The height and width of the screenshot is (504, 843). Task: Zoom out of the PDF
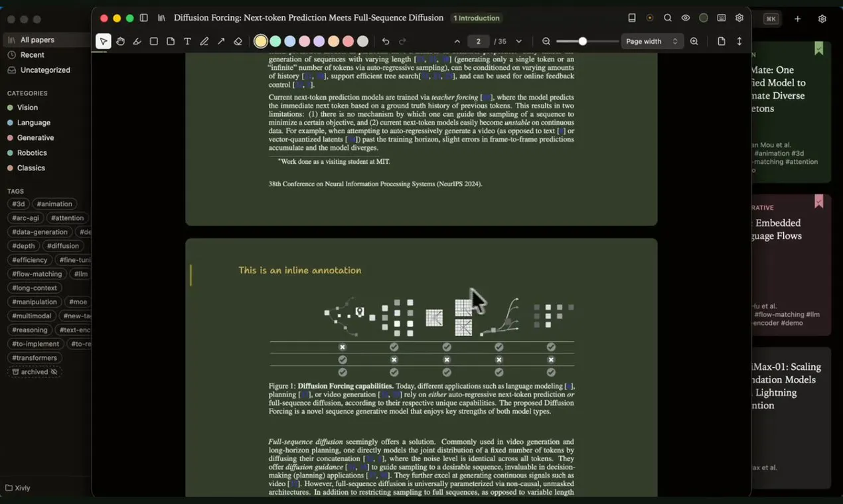546,41
